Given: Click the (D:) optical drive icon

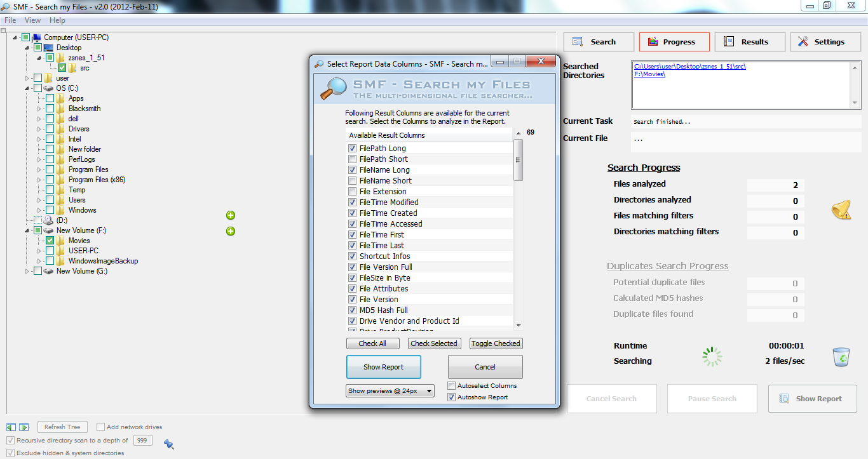Looking at the screenshot, I should [48, 220].
